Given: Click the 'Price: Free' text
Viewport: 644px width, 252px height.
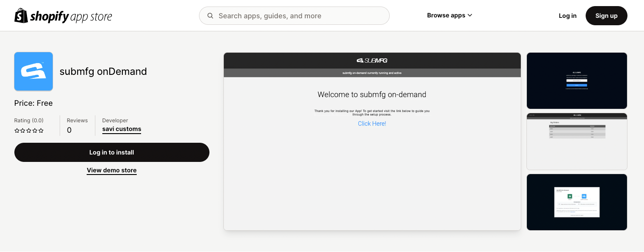Looking at the screenshot, I should [x=34, y=103].
